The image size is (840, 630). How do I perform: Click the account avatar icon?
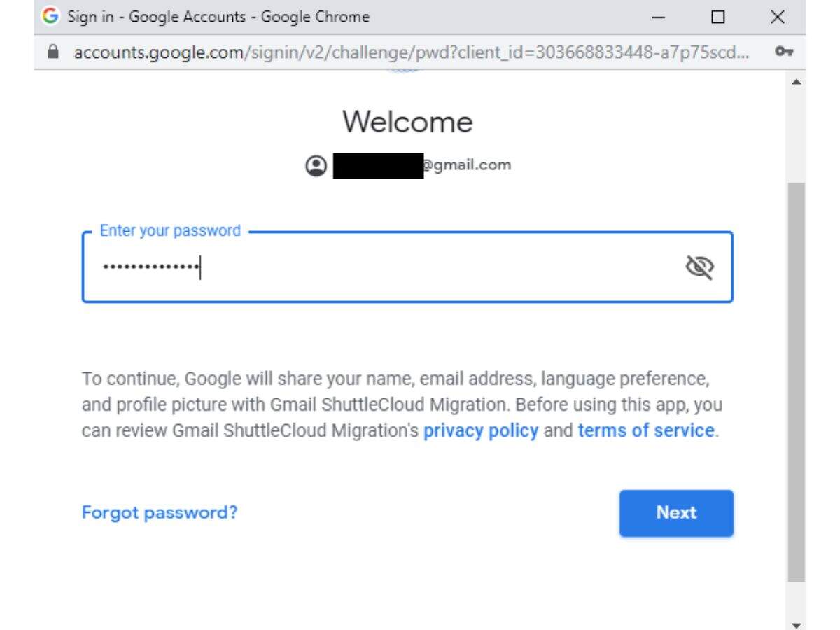316,166
